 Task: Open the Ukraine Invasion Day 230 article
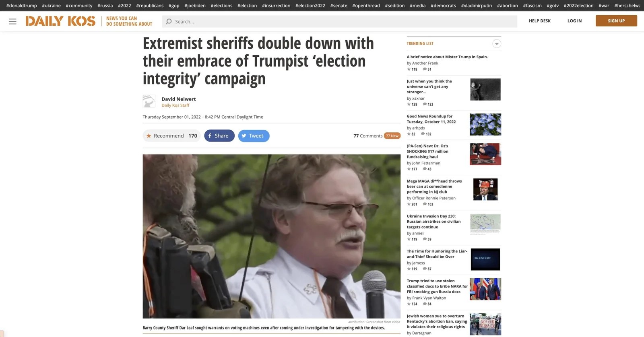pyautogui.click(x=433, y=222)
